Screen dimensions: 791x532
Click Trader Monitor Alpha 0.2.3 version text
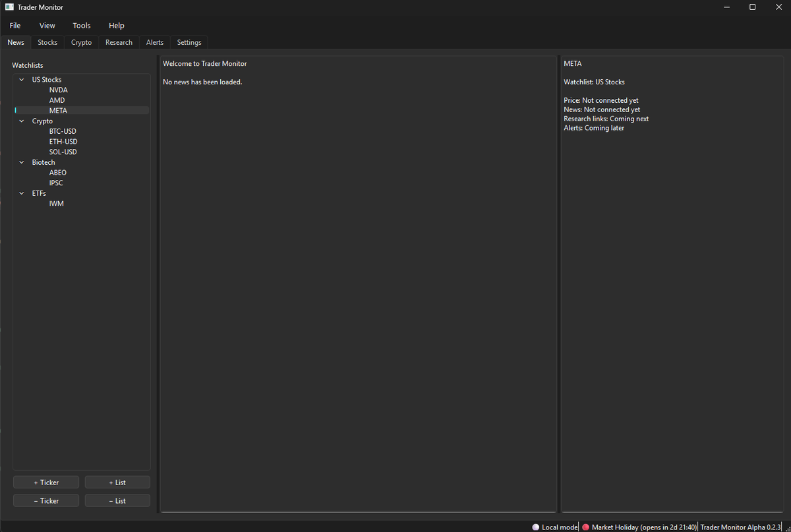(x=741, y=527)
